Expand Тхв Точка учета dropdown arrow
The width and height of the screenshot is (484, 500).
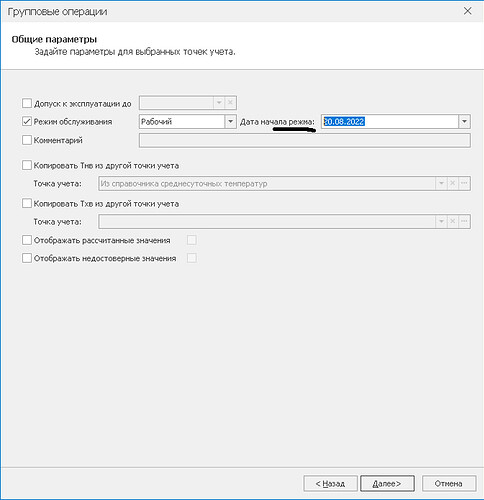(441, 221)
